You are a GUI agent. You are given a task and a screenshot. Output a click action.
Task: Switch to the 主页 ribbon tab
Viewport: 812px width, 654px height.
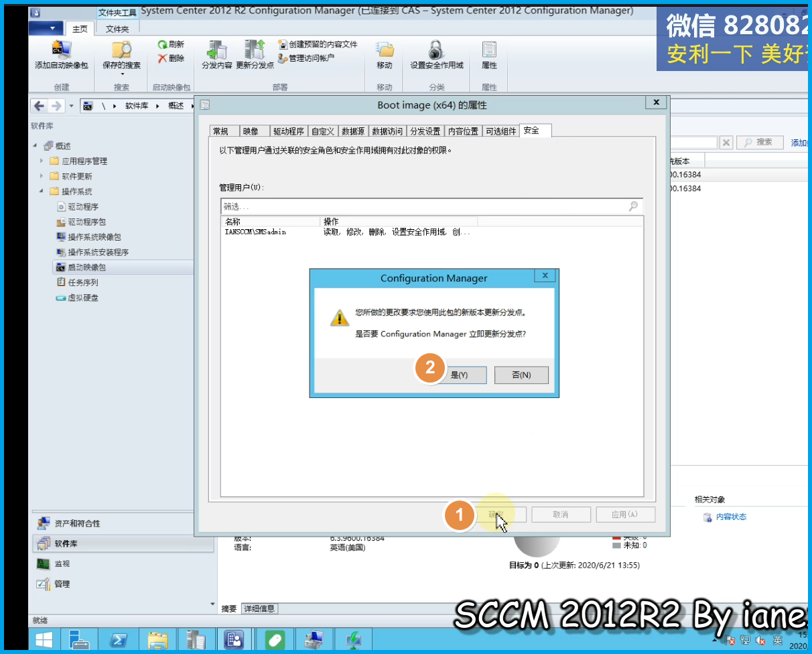tap(80, 29)
